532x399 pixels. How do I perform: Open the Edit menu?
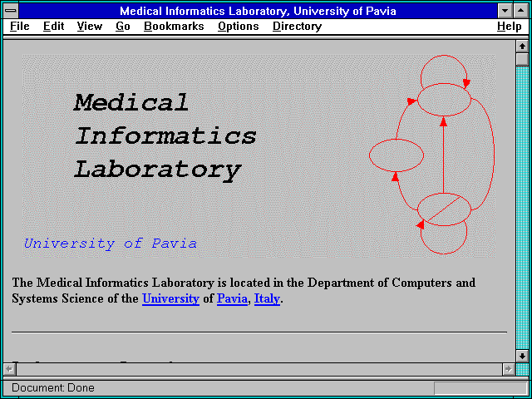tap(53, 27)
